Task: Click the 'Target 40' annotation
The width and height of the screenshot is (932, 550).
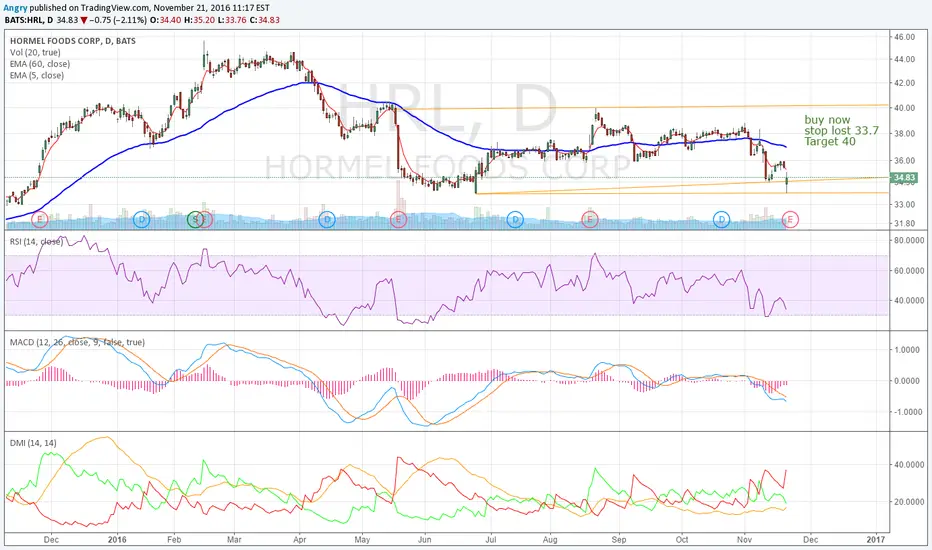Action: [x=830, y=142]
